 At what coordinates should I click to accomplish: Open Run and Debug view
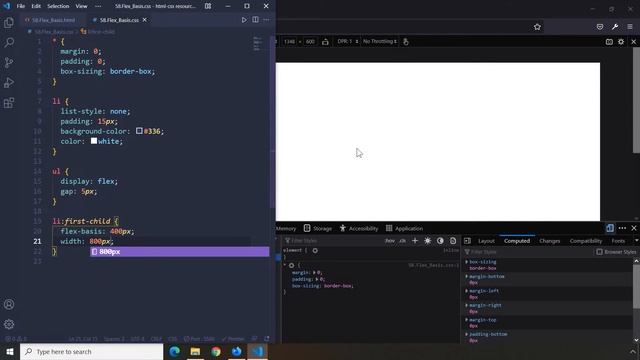click(9, 82)
